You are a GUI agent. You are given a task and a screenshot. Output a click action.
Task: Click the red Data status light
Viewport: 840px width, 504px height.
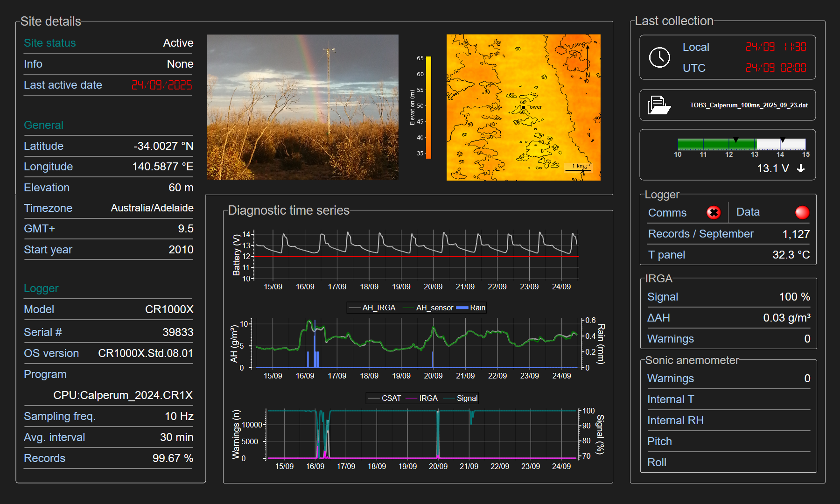(802, 213)
